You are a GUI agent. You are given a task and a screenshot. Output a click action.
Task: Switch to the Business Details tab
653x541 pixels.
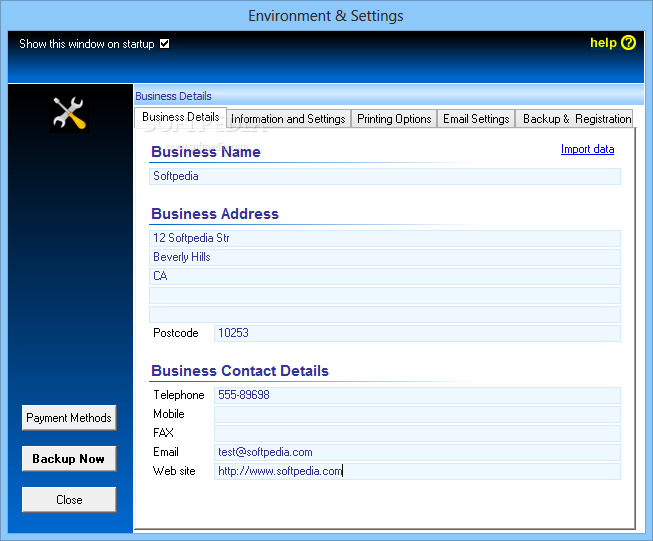pyautogui.click(x=180, y=117)
